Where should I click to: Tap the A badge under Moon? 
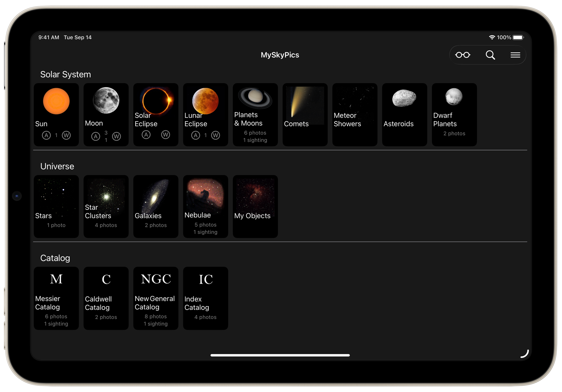click(x=96, y=136)
